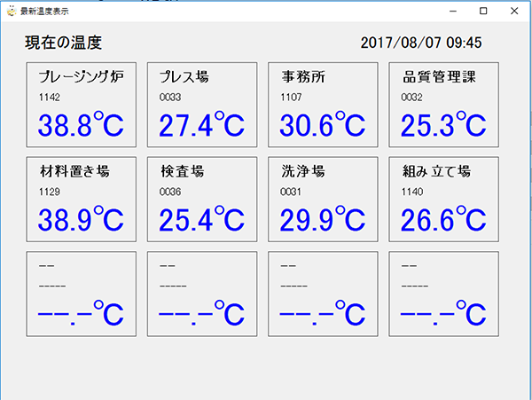Maximize the 最新温度表示 window
This screenshot has height=400, width=532.
(483, 11)
